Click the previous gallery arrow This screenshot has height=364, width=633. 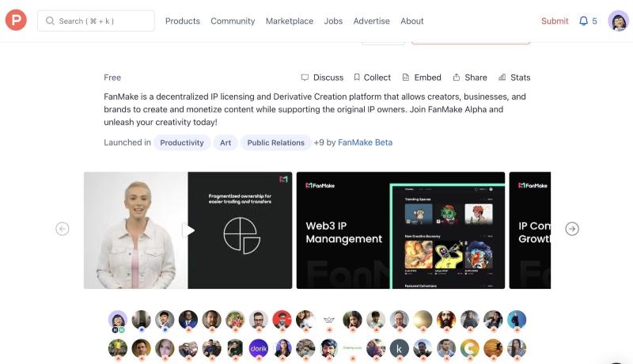pyautogui.click(x=63, y=229)
